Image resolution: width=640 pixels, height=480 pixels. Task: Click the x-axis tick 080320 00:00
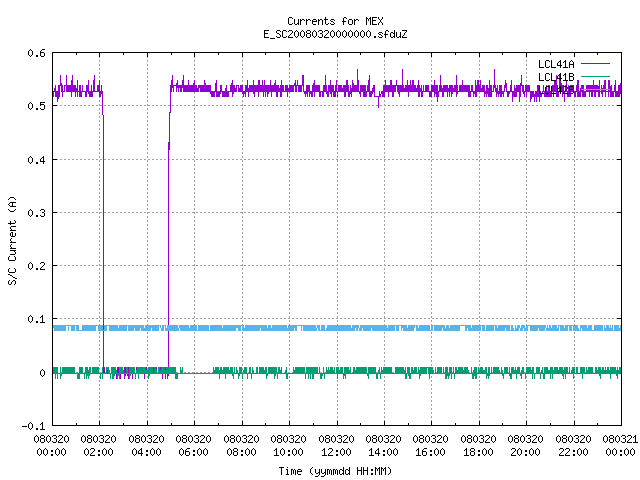click(51, 445)
